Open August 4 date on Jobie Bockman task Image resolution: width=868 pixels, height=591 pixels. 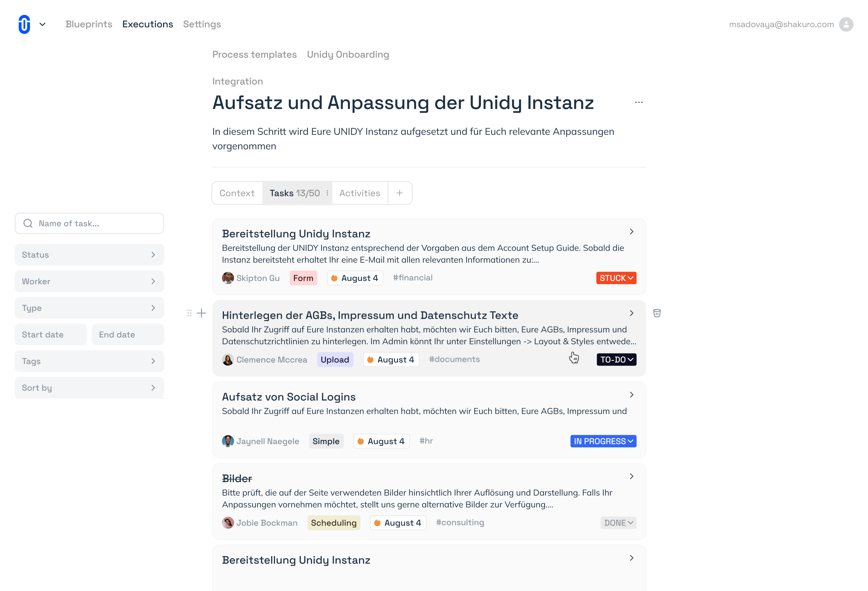pyautogui.click(x=398, y=523)
